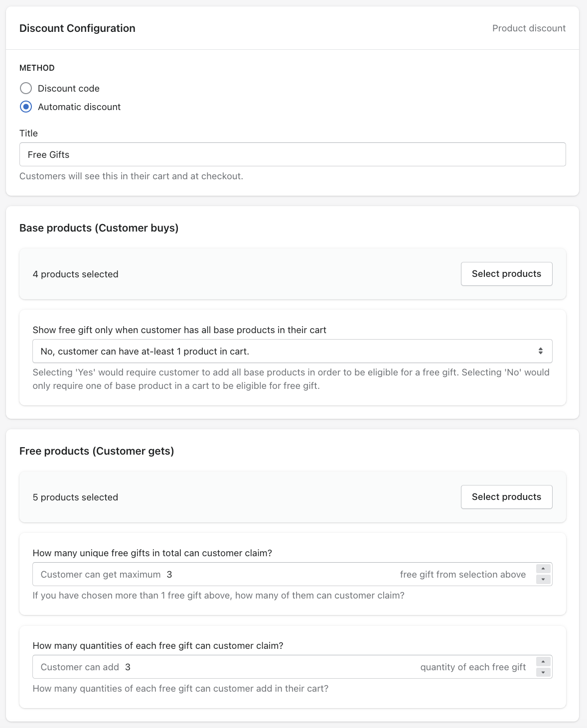Image resolution: width=587 pixels, height=728 pixels.
Task: Select the Discount code radio button
Action: (x=26, y=89)
